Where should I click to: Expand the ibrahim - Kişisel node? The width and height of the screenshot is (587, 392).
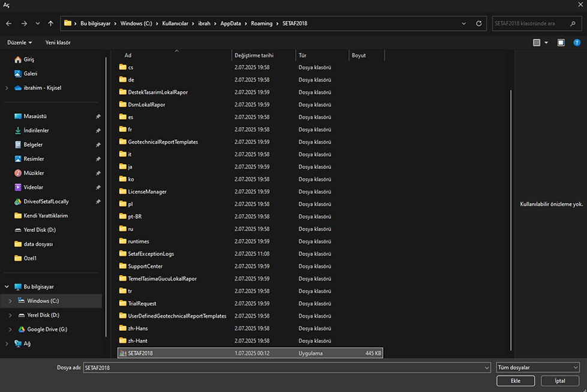pyautogui.click(x=7, y=88)
